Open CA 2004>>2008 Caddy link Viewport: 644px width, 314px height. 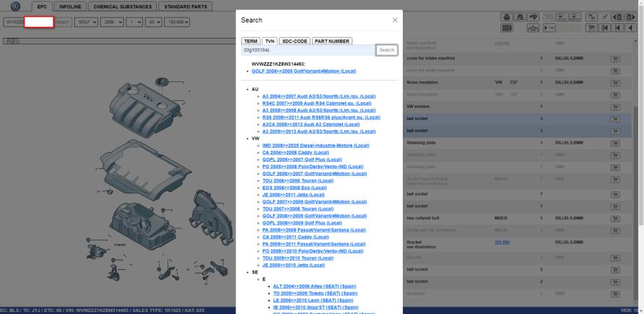[x=296, y=153]
